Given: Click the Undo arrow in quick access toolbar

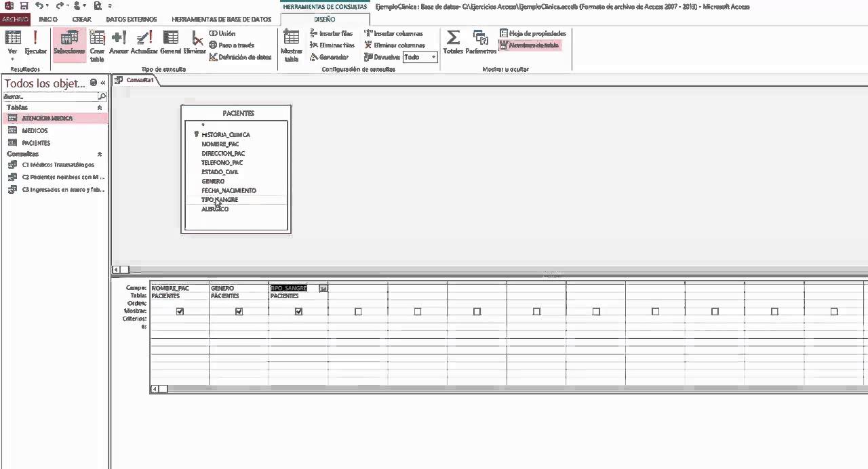Looking at the screenshot, I should pos(39,6).
